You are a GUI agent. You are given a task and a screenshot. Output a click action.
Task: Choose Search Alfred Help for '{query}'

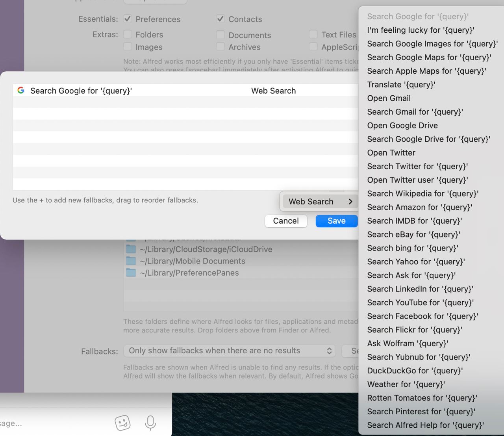(431, 425)
